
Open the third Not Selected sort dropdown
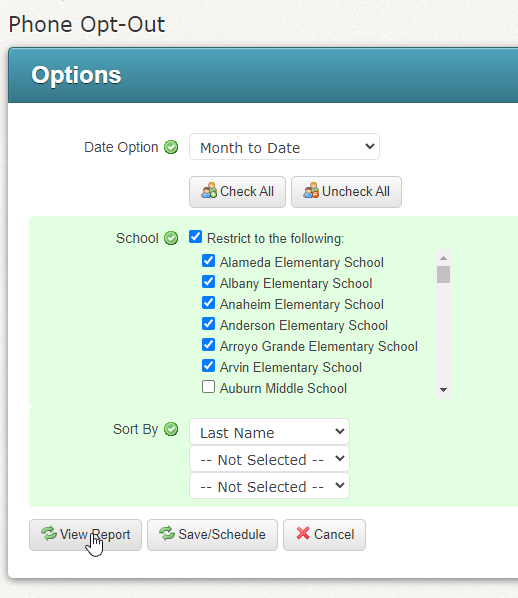point(269,486)
